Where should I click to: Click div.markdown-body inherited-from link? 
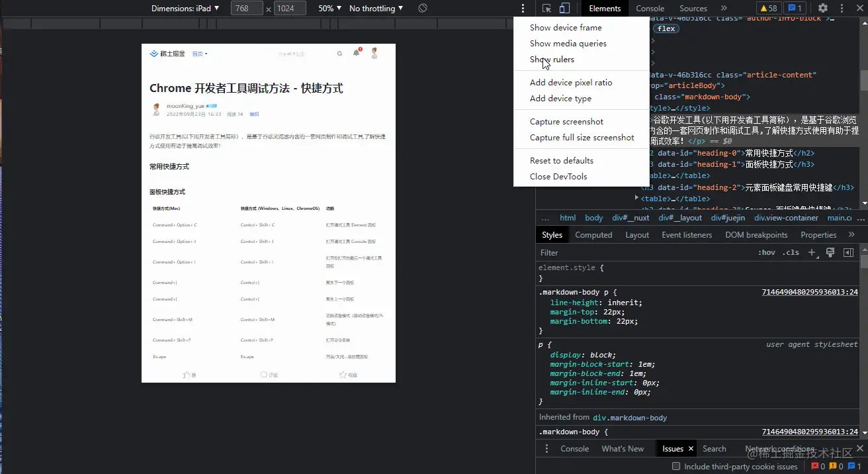point(630,418)
